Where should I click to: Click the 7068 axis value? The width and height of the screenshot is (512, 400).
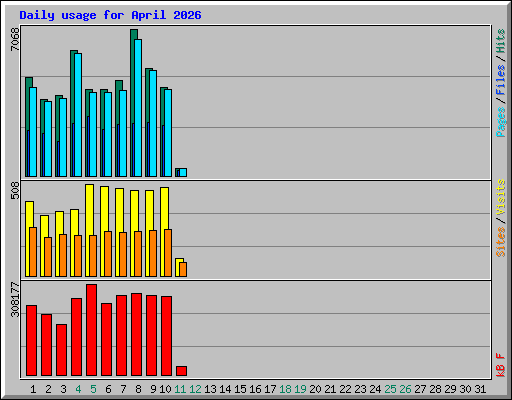[15, 39]
